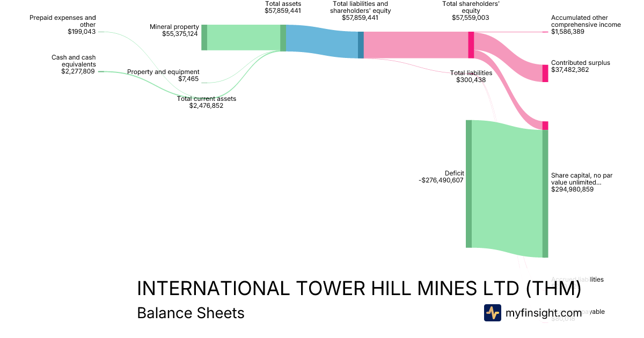Select the Balance Sheets subtitle
644x338 pixels.
pos(191,313)
